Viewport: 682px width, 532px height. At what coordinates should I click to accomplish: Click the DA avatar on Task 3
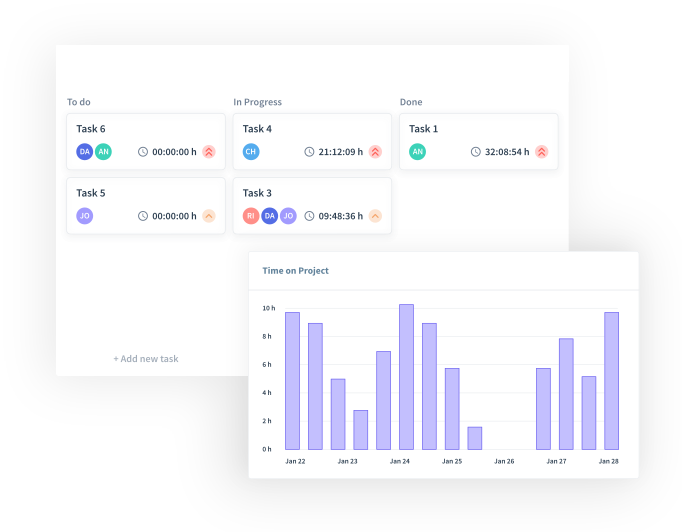270,216
